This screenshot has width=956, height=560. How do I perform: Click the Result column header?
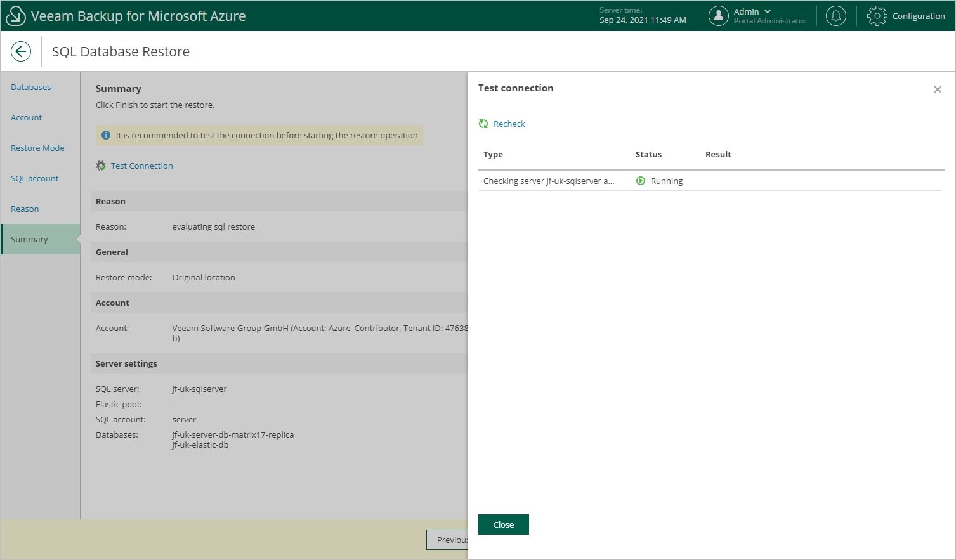pyautogui.click(x=718, y=154)
